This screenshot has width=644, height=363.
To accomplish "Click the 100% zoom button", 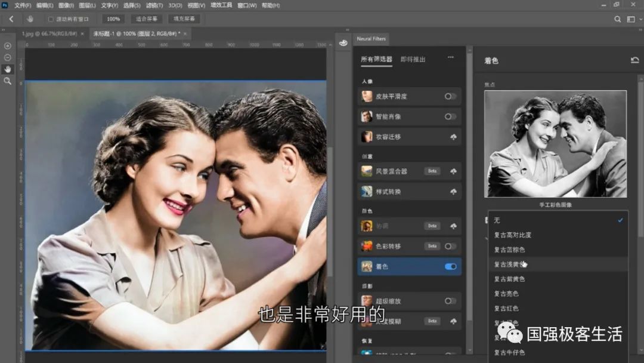I will pos(113,19).
